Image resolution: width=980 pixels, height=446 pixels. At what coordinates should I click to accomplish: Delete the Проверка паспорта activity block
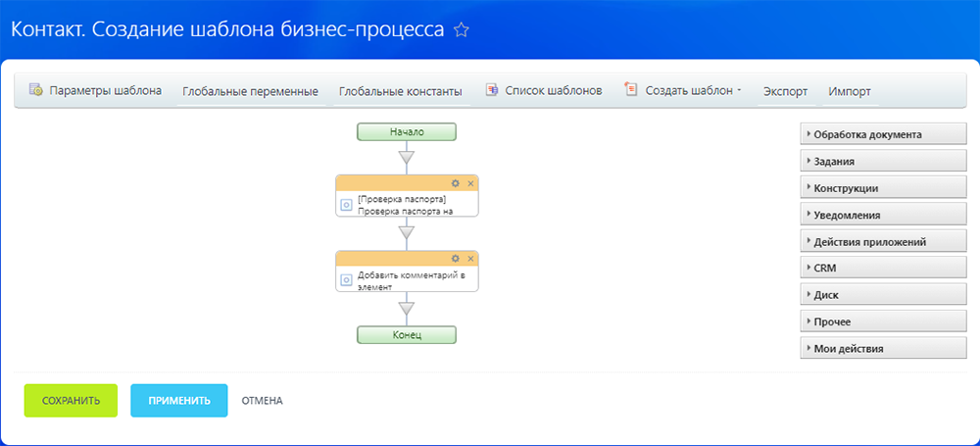click(x=470, y=183)
